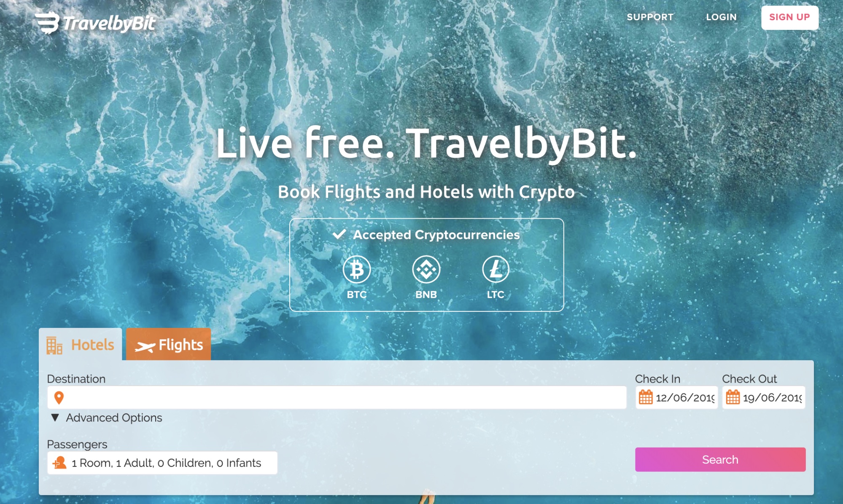
Task: Click the hotel building icon
Action: (x=54, y=345)
